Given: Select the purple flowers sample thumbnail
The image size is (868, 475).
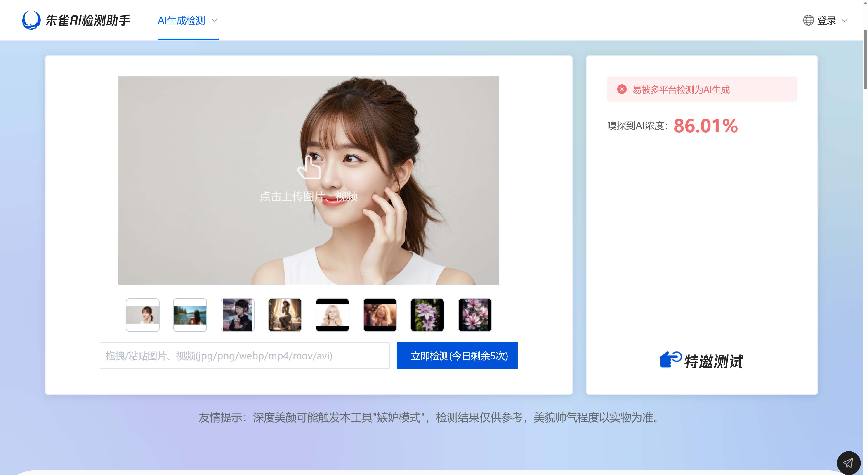Looking at the screenshot, I should pos(427,315).
